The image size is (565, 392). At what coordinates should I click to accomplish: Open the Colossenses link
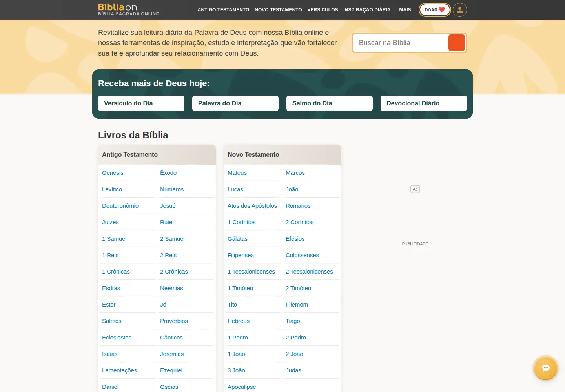(302, 255)
